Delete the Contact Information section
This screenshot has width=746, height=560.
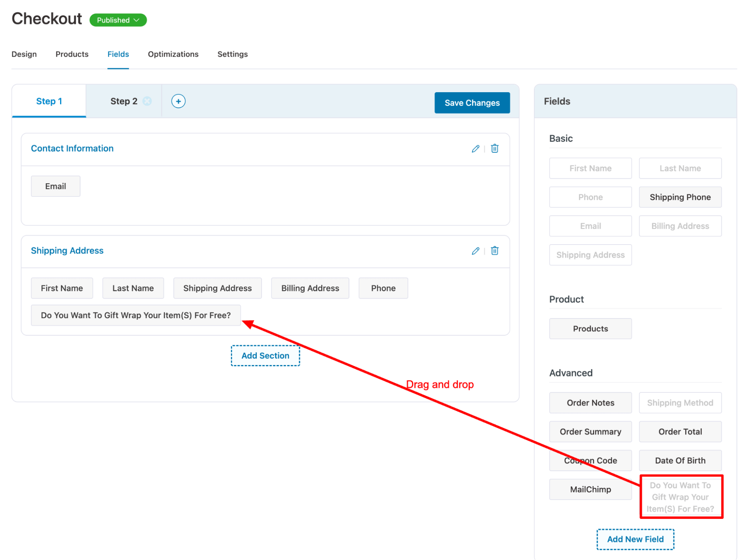pyautogui.click(x=494, y=148)
